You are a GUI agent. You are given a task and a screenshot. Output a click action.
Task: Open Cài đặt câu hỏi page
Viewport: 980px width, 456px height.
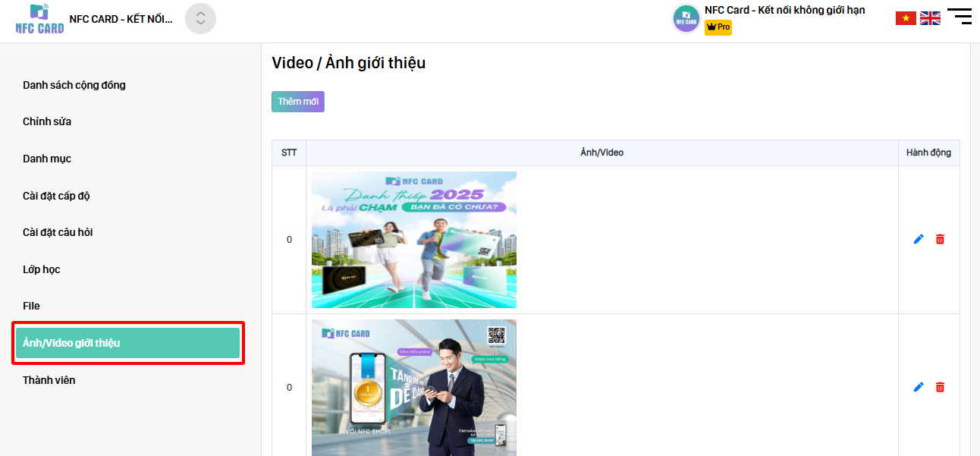[x=58, y=232]
